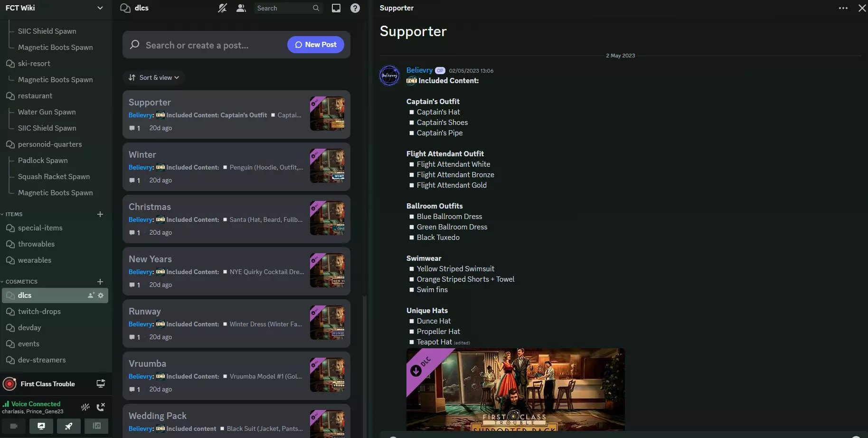Open the Christmas forum post
Image resolution: width=868 pixels, height=438 pixels.
click(x=236, y=219)
